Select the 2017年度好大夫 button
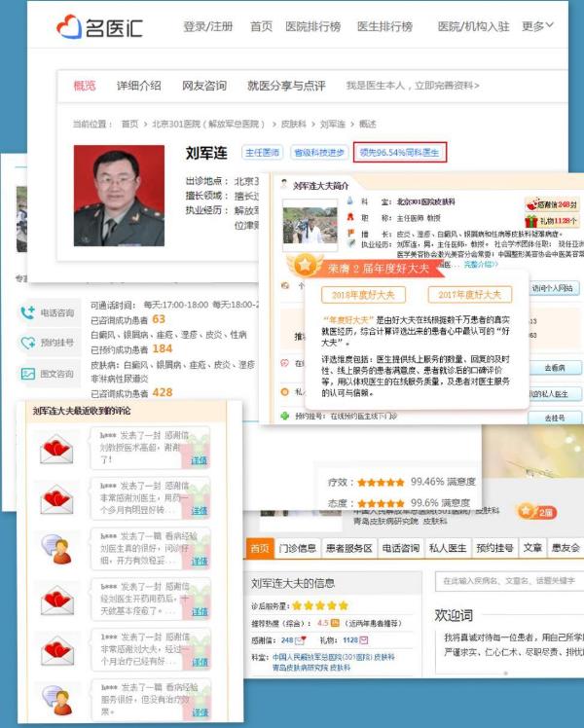Screen dimensions: 584x728 469,294
